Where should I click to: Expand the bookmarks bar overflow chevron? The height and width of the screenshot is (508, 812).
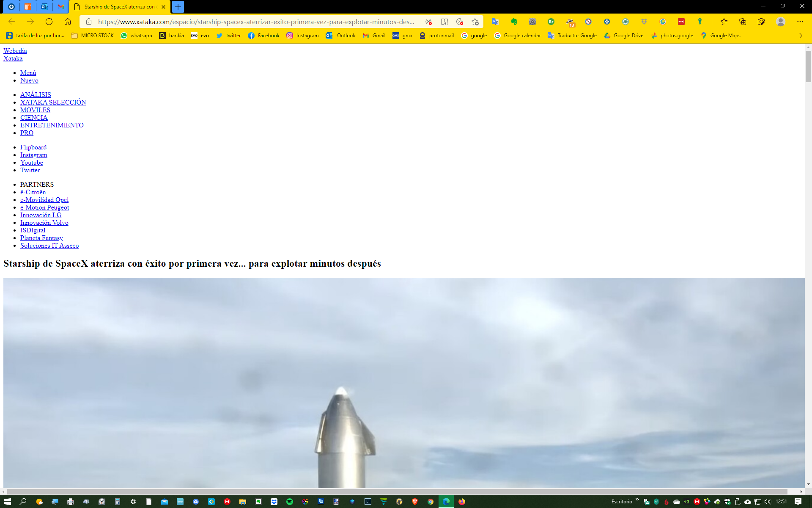pyautogui.click(x=801, y=36)
